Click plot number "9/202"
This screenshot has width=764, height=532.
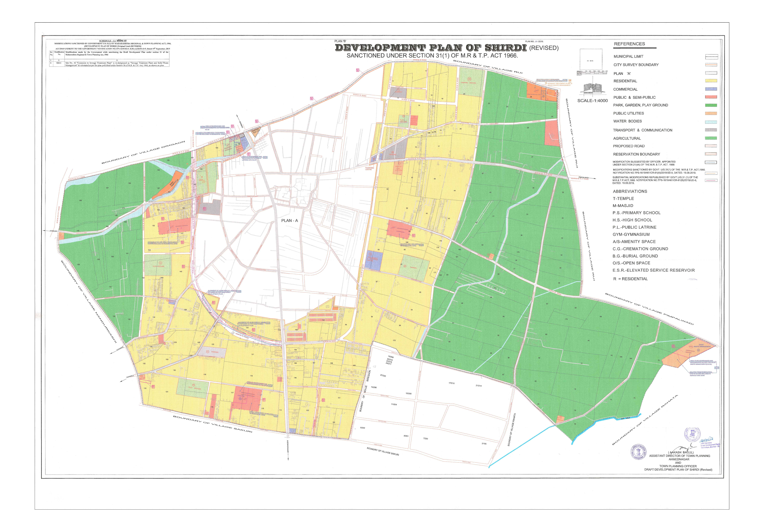click(x=363, y=428)
